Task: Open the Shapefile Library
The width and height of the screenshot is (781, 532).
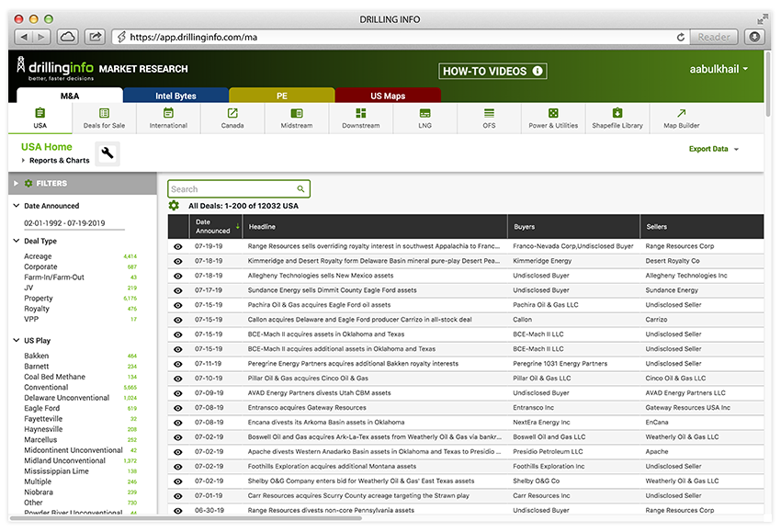Action: tap(617, 119)
